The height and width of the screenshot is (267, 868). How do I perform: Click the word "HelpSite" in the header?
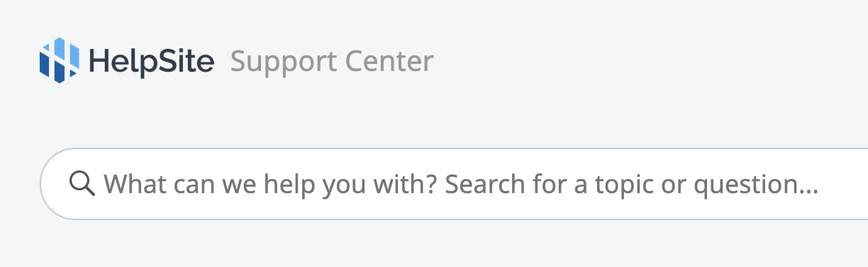(x=152, y=62)
